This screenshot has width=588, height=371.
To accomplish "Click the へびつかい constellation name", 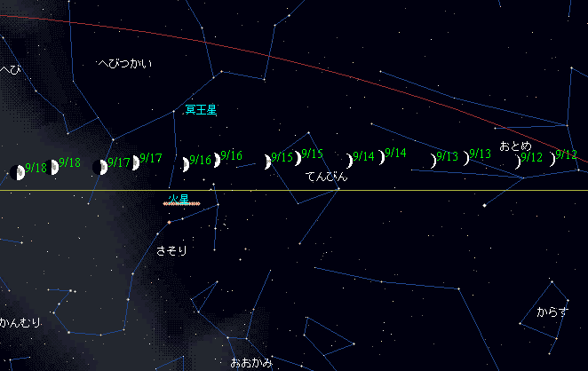I will [124, 64].
